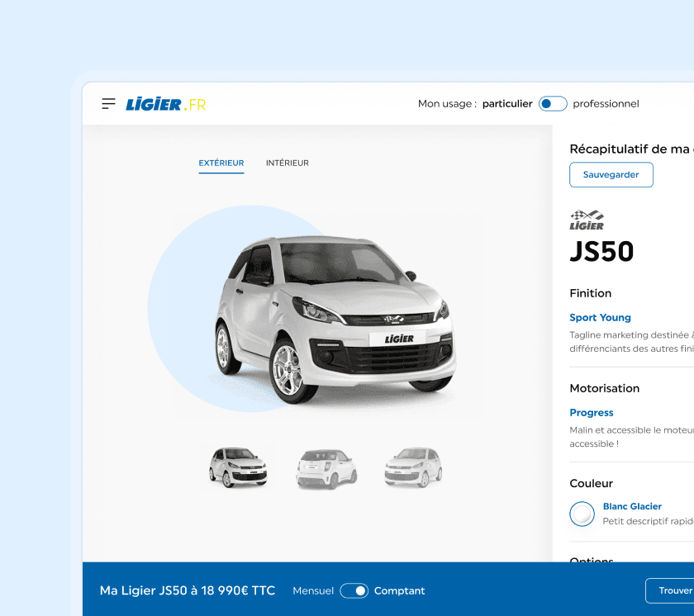This screenshot has width=694, height=616.
Task: Click the 'Mensuel' label
Action: 313,590
